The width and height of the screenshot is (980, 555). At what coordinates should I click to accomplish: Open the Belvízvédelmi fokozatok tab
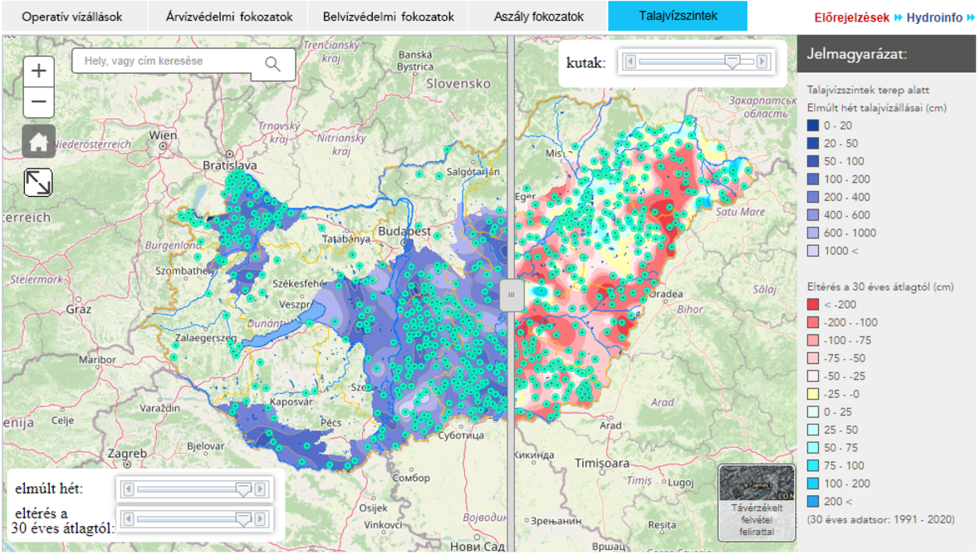pyautogui.click(x=389, y=17)
